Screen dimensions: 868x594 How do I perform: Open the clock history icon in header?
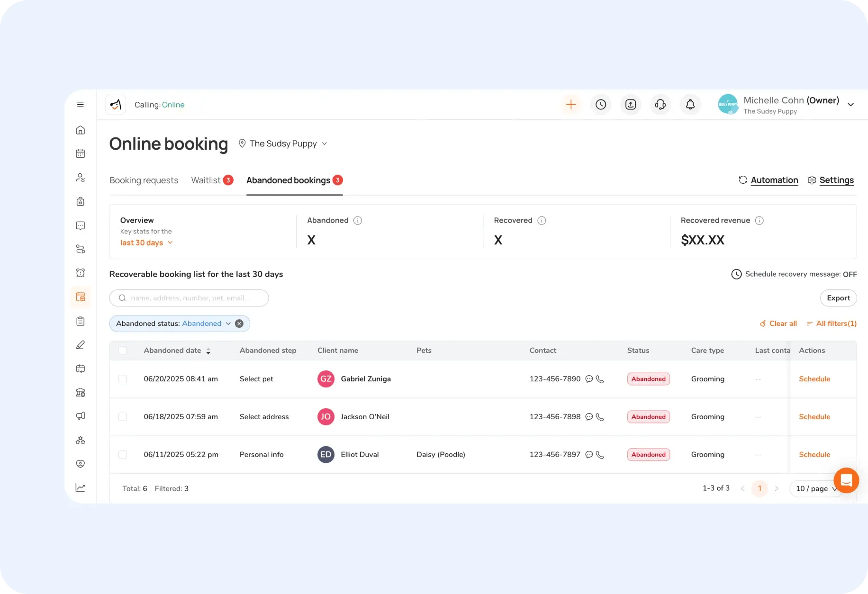click(x=601, y=105)
